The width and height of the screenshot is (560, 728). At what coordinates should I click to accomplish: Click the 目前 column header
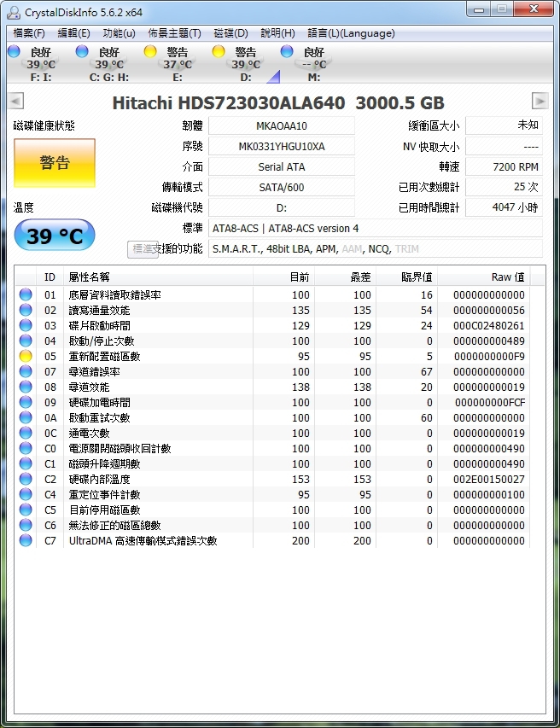[x=283, y=277]
